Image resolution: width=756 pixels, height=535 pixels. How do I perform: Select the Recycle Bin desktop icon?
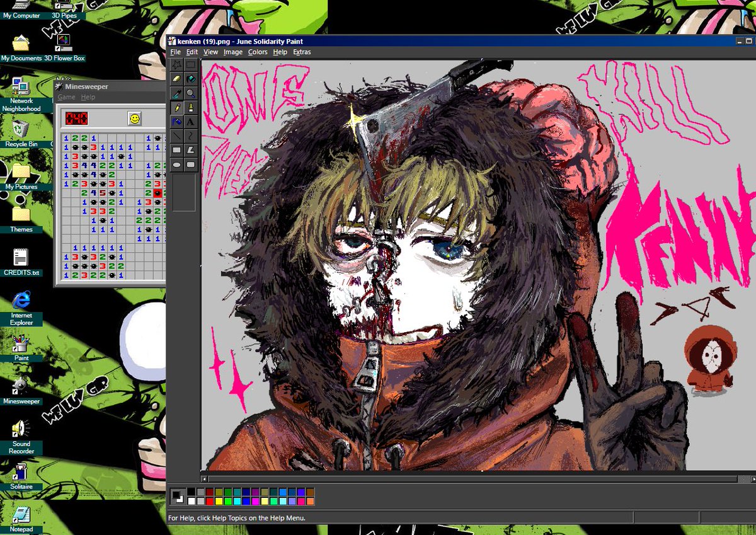click(21, 133)
